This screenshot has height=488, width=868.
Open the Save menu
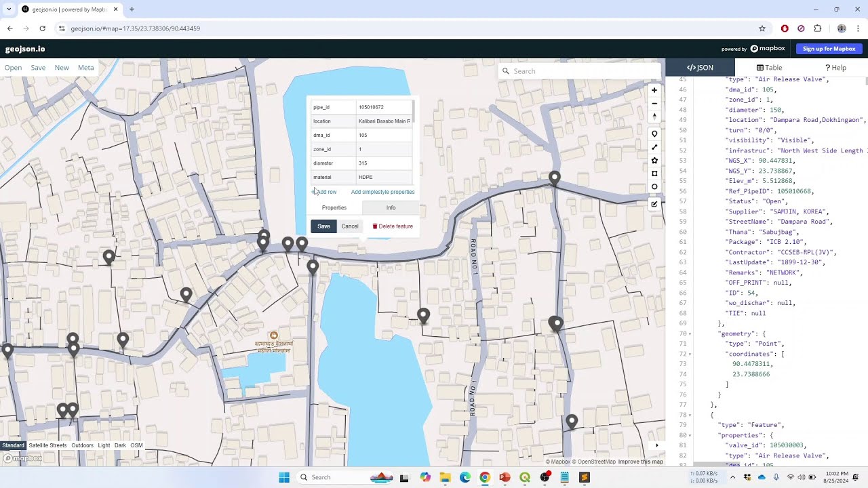coord(38,68)
